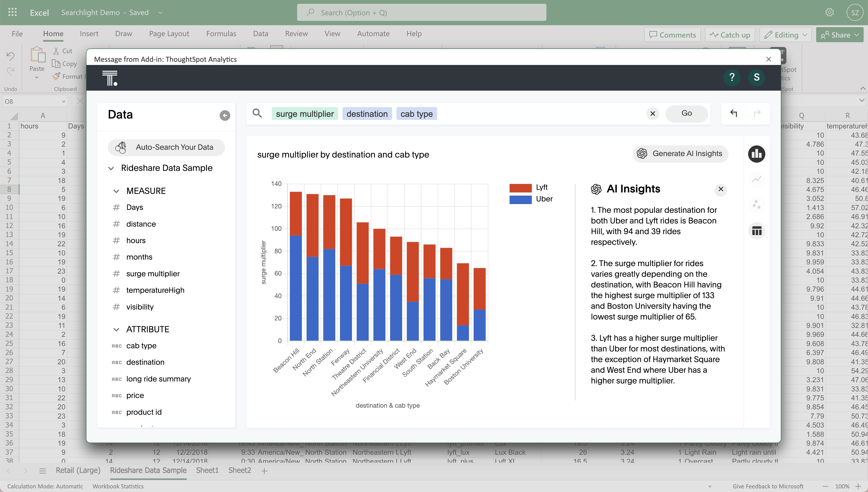Click the Paste clipboard icon

coord(38,55)
